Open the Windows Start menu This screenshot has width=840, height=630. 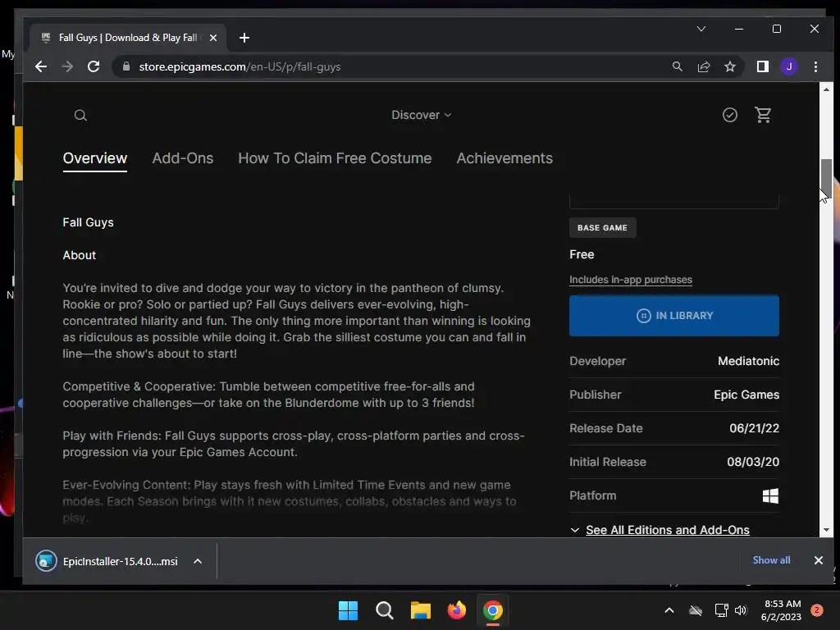(348, 610)
